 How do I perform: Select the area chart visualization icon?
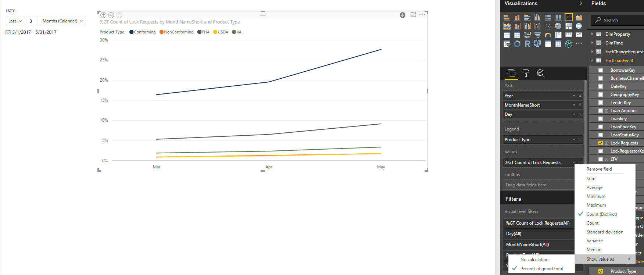[579, 17]
